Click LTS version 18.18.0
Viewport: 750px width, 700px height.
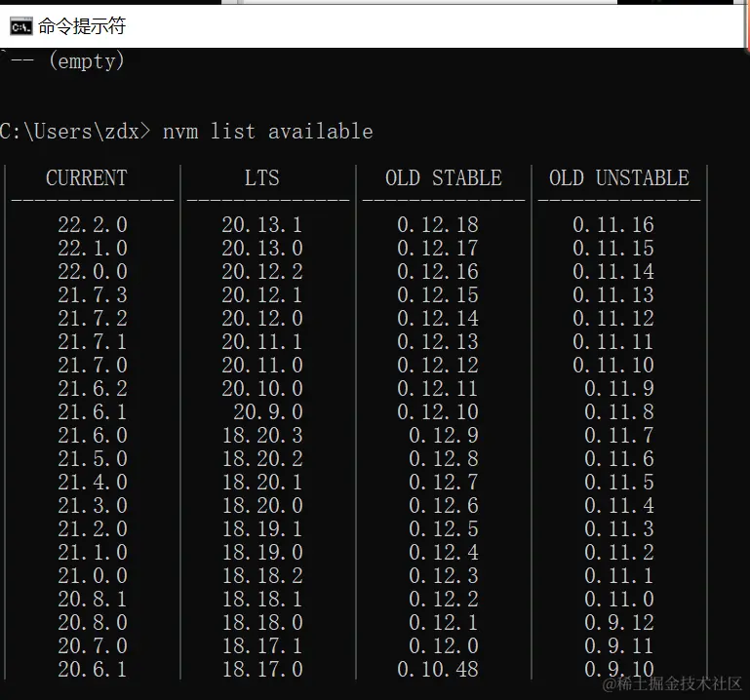[x=262, y=623]
